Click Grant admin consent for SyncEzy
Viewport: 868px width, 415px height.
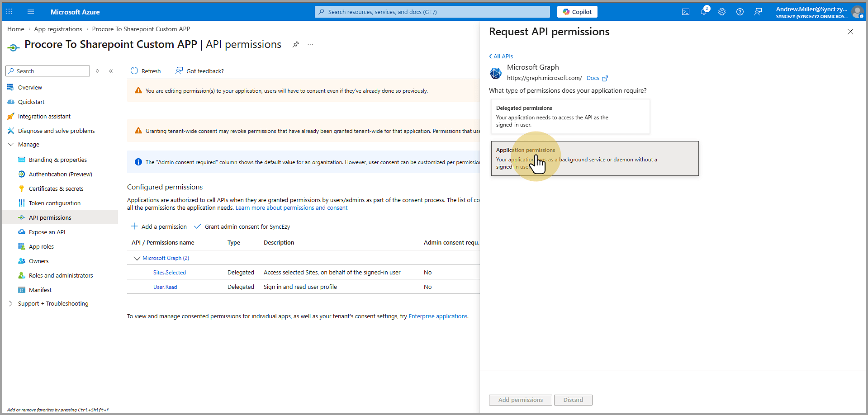coord(242,226)
